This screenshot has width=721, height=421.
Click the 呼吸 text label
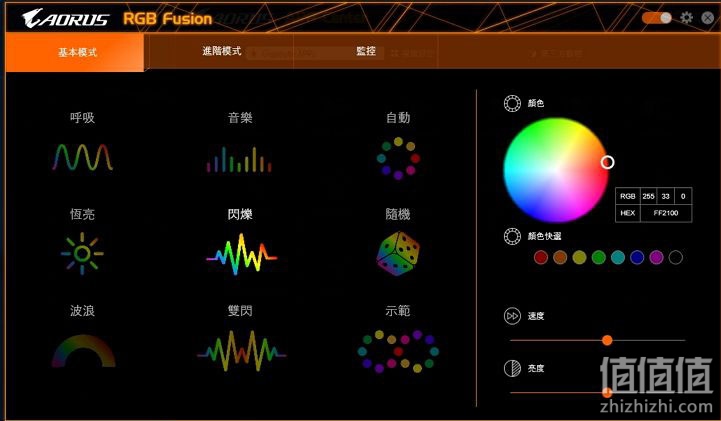[83, 118]
